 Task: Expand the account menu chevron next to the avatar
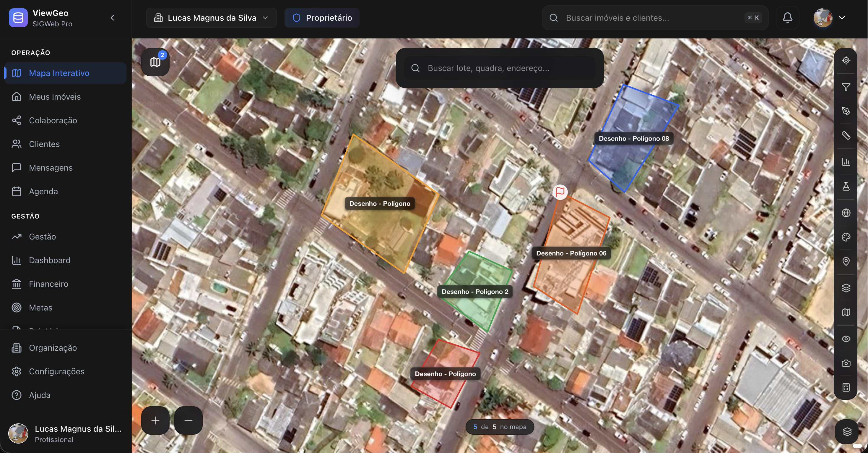click(842, 18)
